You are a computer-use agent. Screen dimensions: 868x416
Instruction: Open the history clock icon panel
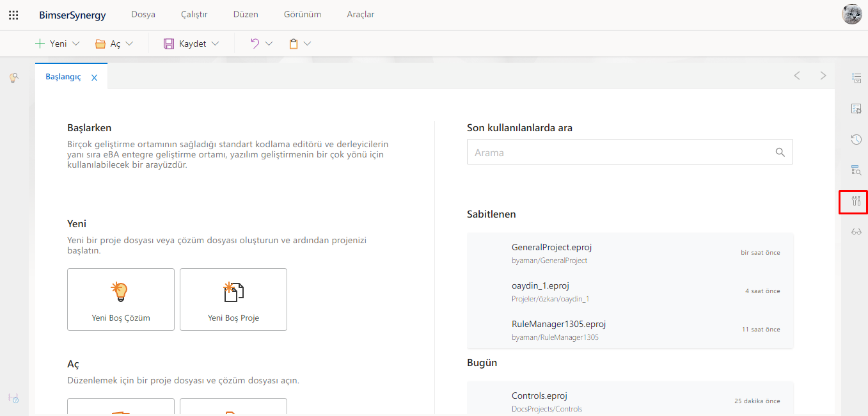856,140
